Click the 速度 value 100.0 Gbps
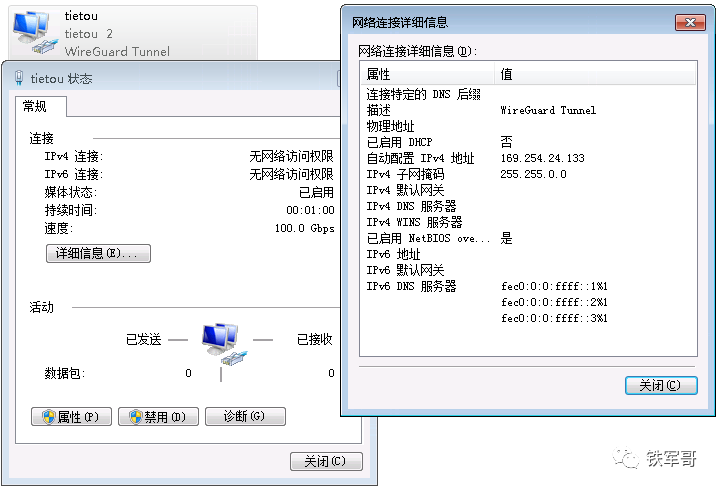The image size is (719, 489). (304, 228)
